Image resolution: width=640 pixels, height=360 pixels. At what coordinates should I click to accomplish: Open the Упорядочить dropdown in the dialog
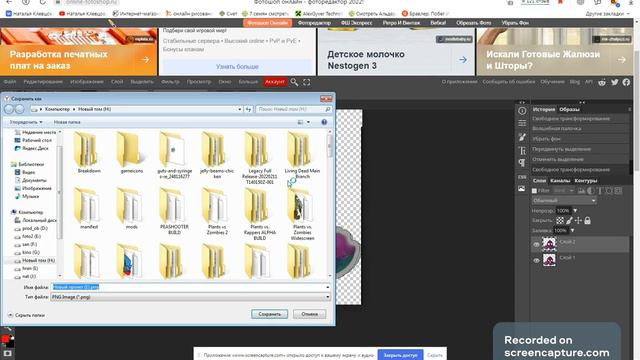pyautogui.click(x=26, y=122)
